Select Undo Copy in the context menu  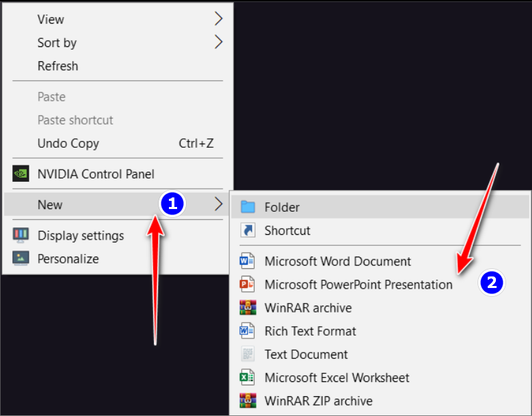(68, 144)
